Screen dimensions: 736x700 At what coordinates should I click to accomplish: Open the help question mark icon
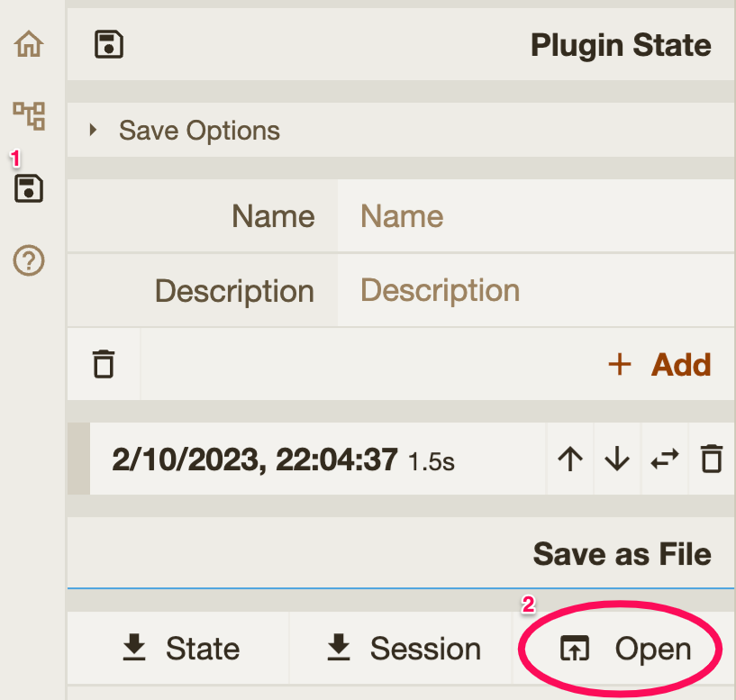29,260
